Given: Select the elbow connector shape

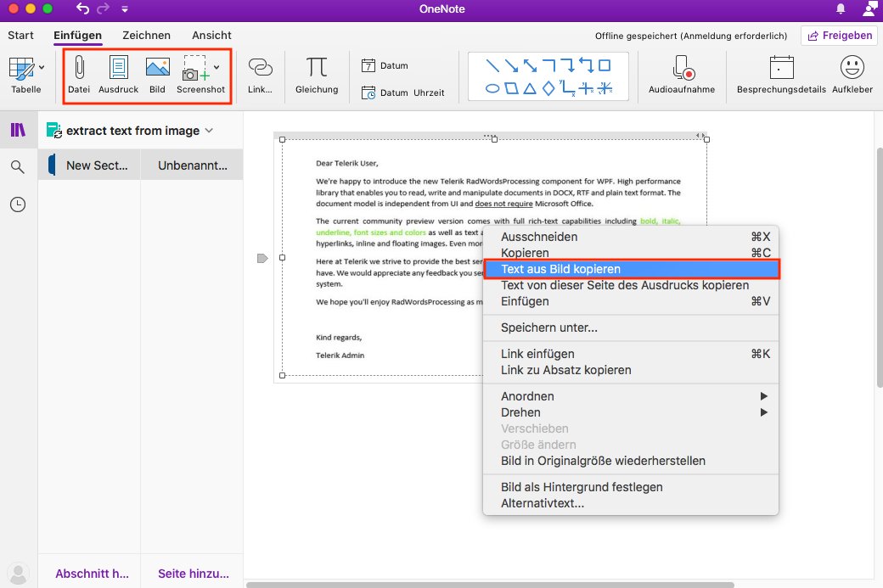Looking at the screenshot, I should [x=549, y=65].
